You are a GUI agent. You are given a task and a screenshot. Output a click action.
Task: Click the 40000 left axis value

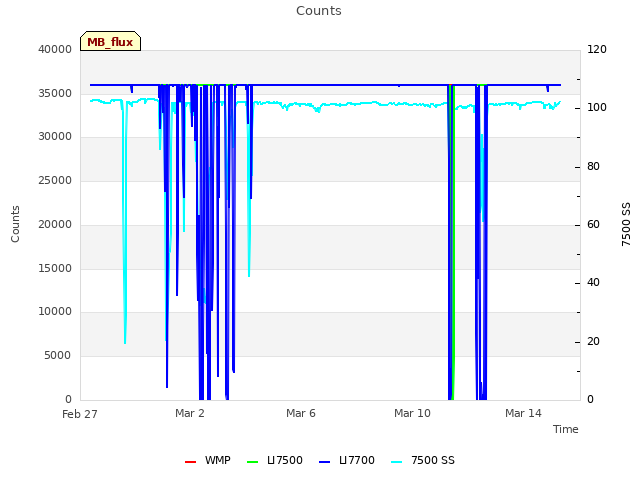[55, 49]
